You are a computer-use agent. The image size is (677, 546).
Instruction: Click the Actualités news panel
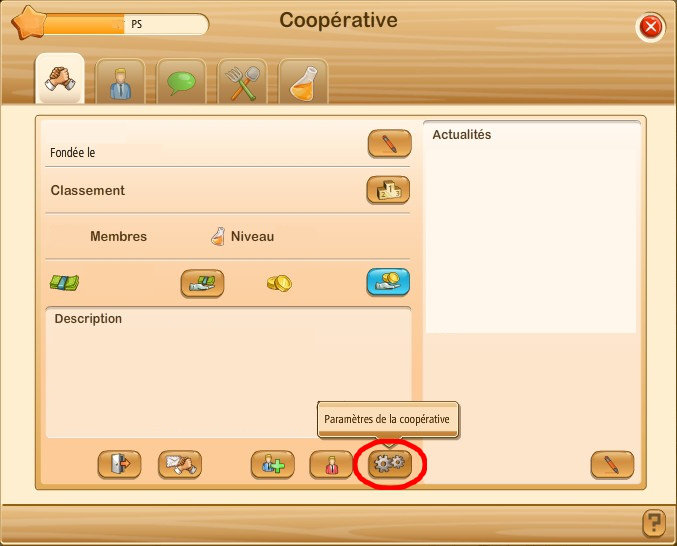click(531, 227)
